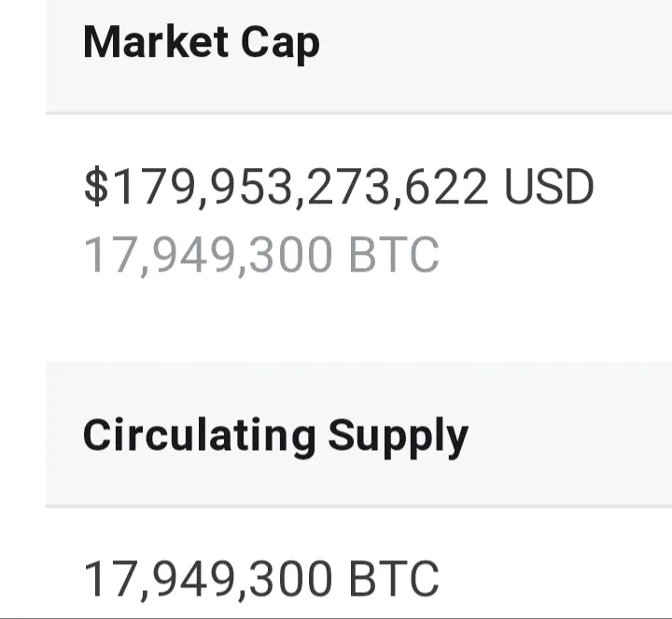Image resolution: width=672 pixels, height=619 pixels.
Task: Click the divider line below Market Cap header
Action: [358, 114]
